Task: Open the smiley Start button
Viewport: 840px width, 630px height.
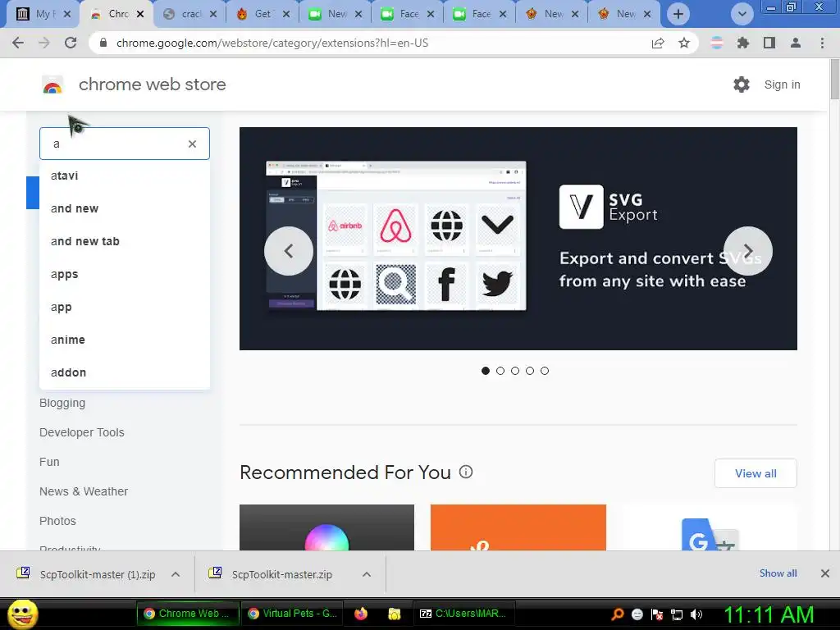Action: (22, 614)
